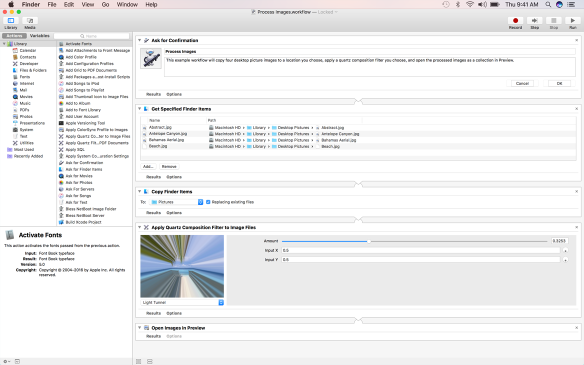Toggle Replacing existing files checkbox
Viewport: 584px width, 365px height.
pyautogui.click(x=208, y=202)
